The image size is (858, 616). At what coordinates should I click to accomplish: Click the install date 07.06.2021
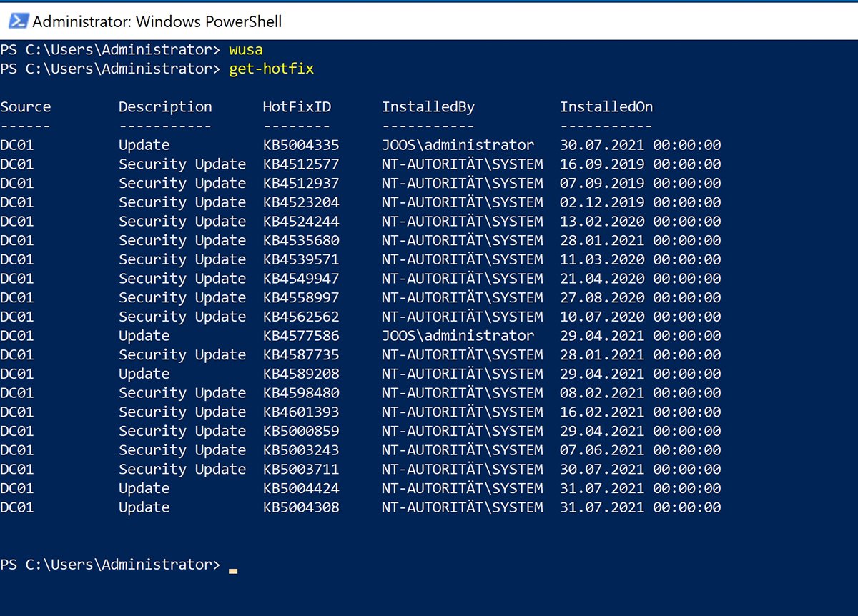[x=602, y=450]
